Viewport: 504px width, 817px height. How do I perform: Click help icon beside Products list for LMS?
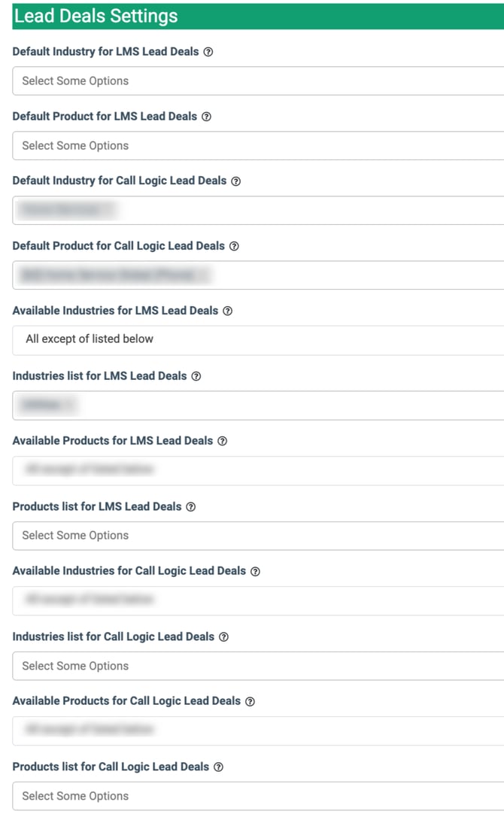pyautogui.click(x=191, y=507)
